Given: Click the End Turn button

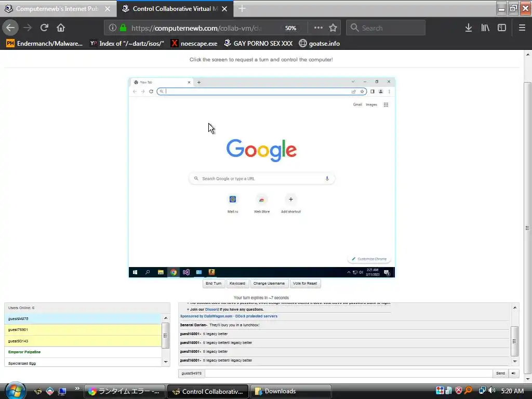Looking at the screenshot, I should point(214,283).
